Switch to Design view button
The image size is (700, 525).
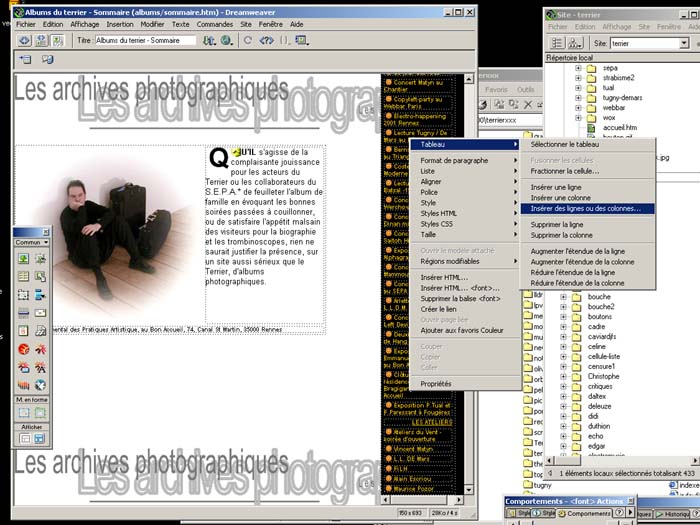[x=58, y=41]
